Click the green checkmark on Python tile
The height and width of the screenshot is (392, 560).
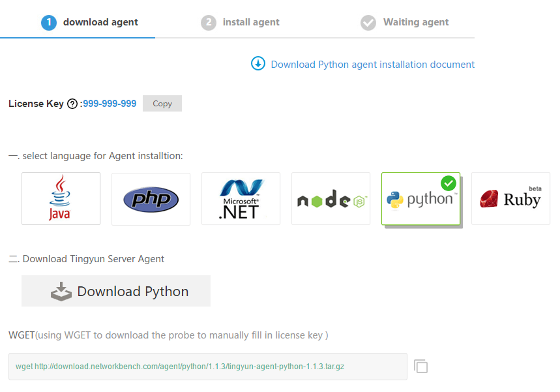448,183
